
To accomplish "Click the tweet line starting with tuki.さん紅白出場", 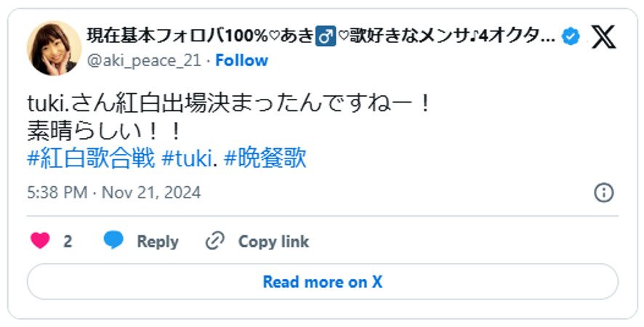I will (230, 104).
